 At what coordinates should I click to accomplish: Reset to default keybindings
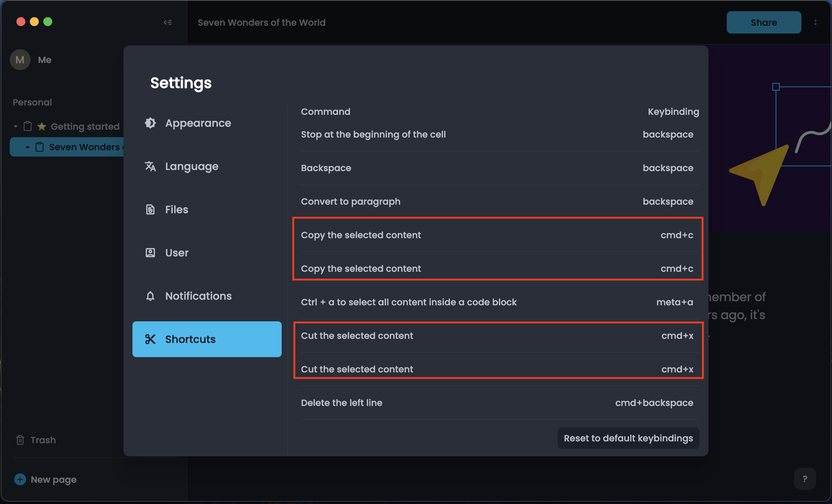(628, 438)
